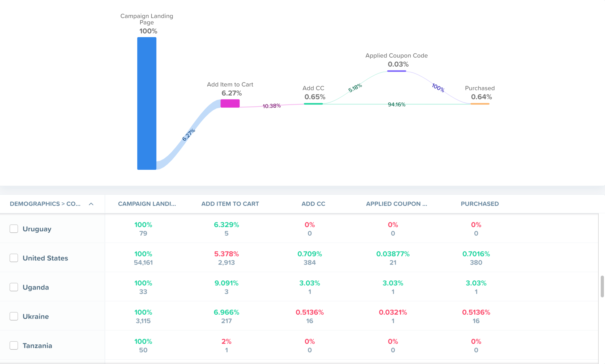The image size is (605, 364).
Task: Click the 0.7016% purchased value
Action: 476,254
